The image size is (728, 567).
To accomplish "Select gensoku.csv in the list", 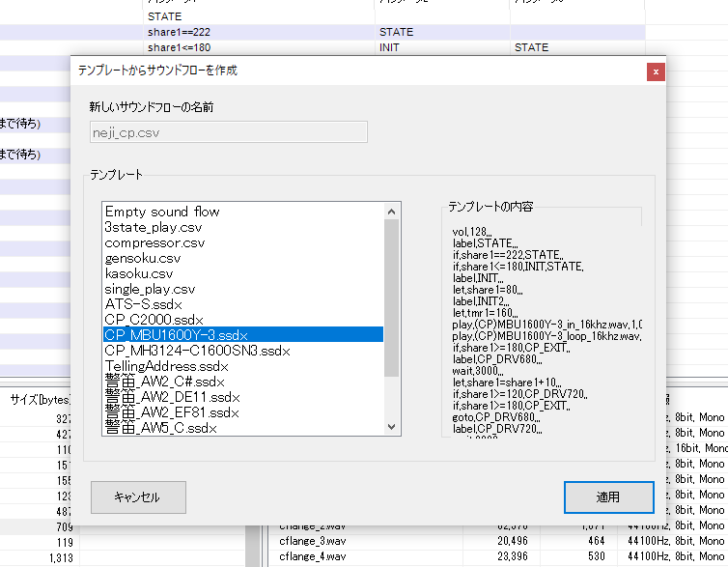I will (143, 258).
